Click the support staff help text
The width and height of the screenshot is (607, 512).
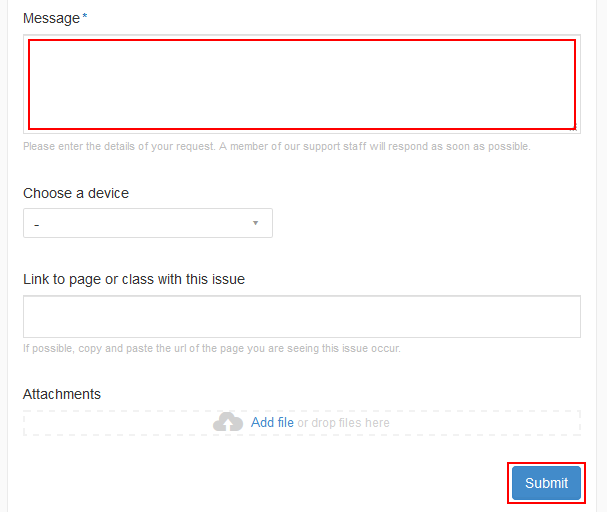(x=277, y=146)
